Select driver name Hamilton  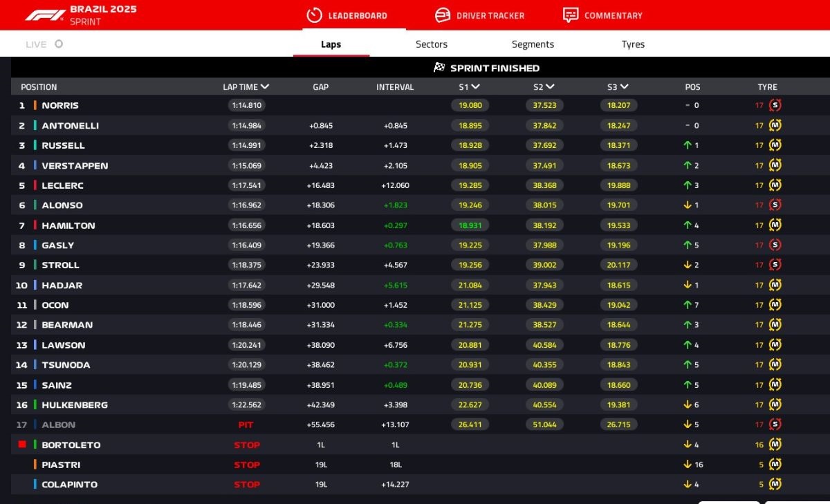[68, 225]
